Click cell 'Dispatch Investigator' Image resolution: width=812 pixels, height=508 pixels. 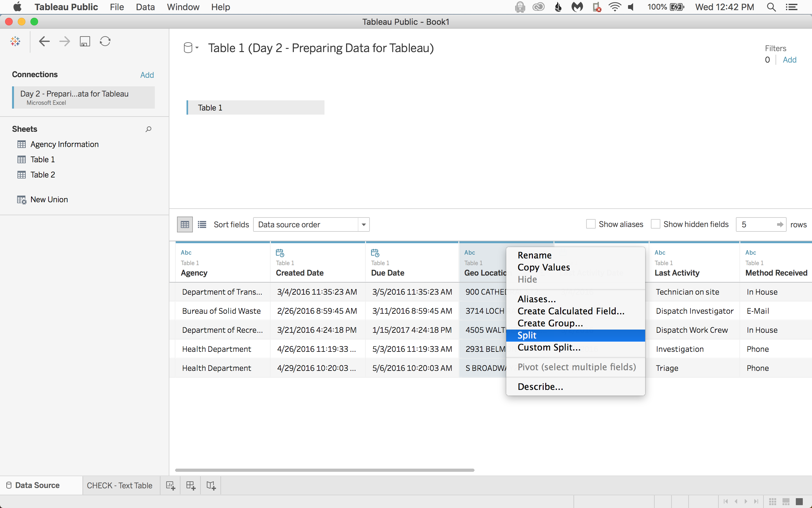coord(695,311)
